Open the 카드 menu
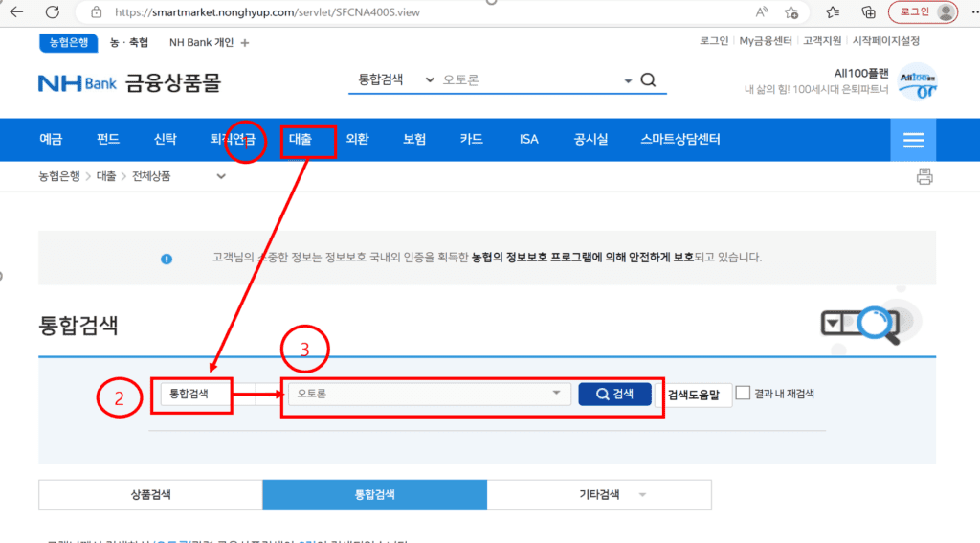980x543 pixels. pyautogui.click(x=471, y=139)
